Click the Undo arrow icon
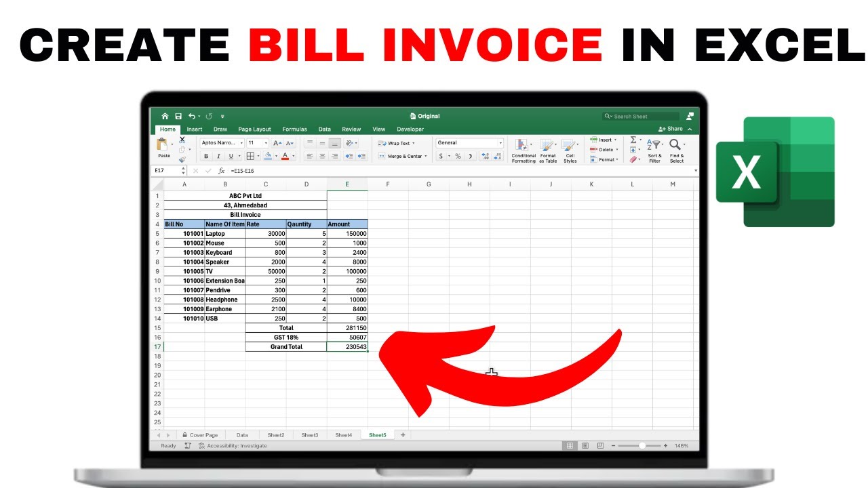 [192, 116]
